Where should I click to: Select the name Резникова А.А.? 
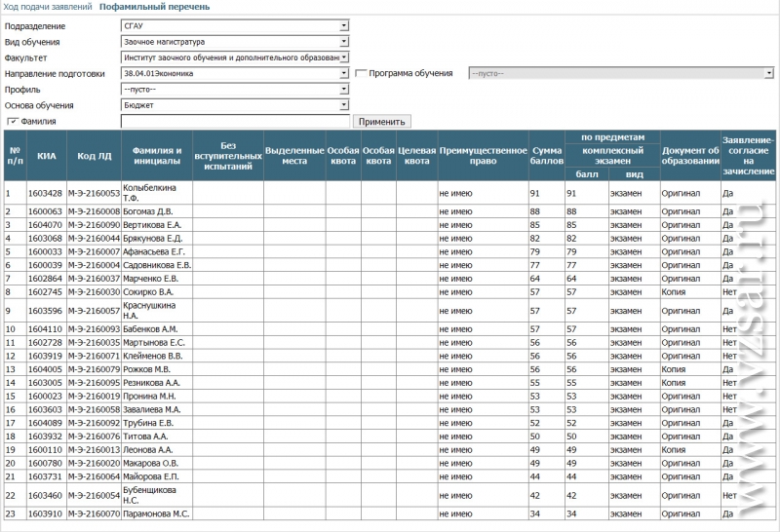point(151,383)
